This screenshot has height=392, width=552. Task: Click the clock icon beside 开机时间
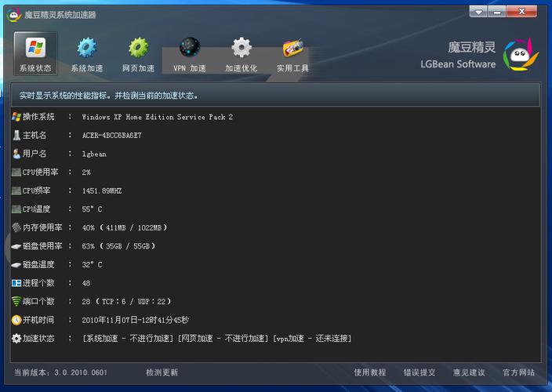pyautogui.click(x=16, y=320)
